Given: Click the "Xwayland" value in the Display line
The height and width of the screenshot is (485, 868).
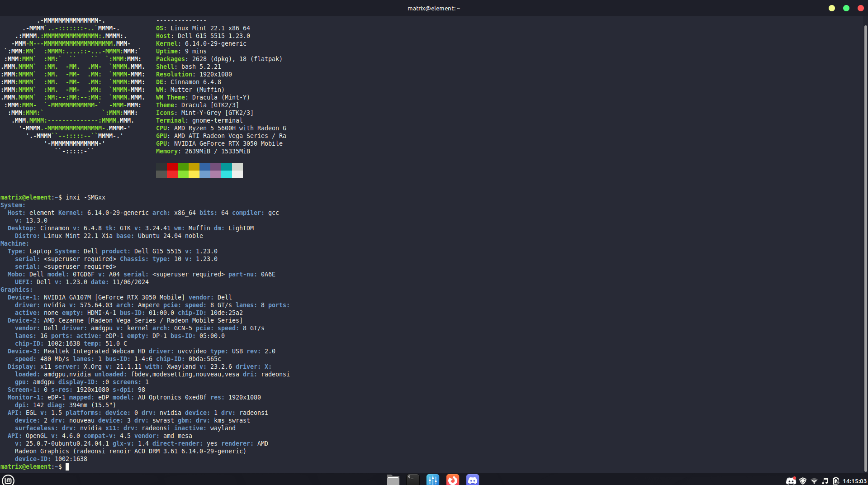Looking at the screenshot, I should (x=181, y=366).
